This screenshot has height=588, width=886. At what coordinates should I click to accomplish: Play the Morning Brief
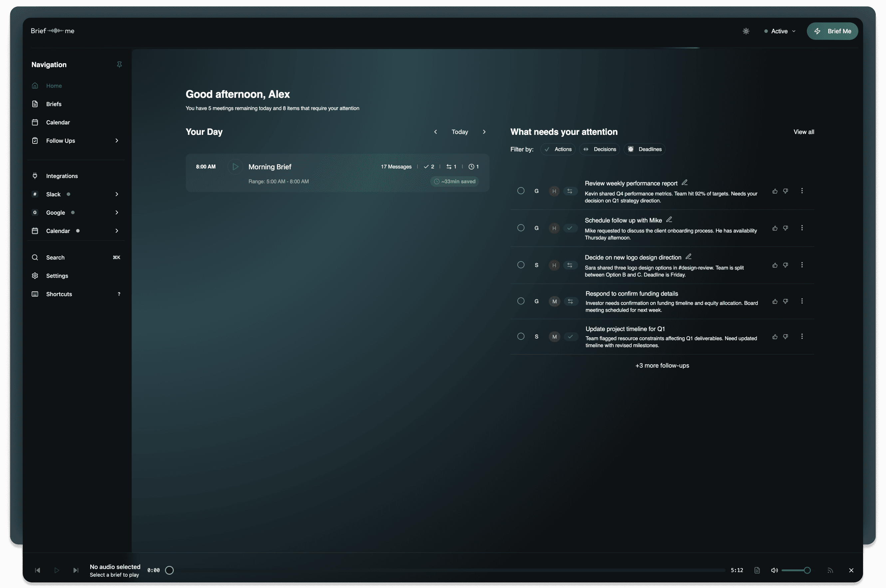pos(235,166)
